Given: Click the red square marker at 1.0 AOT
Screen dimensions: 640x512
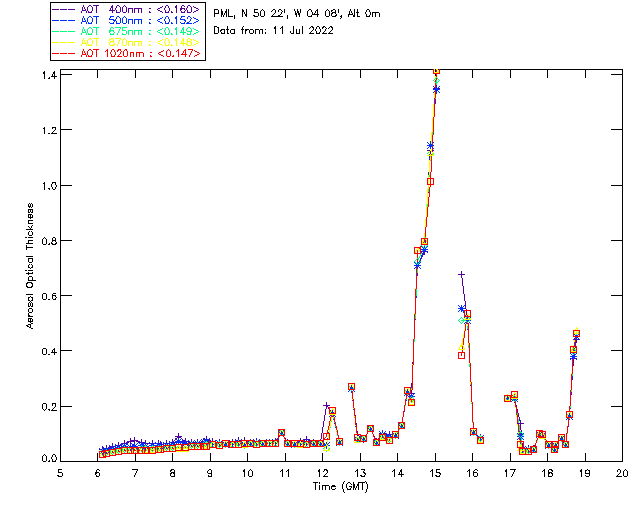Looking at the screenshot, I should tap(430, 182).
